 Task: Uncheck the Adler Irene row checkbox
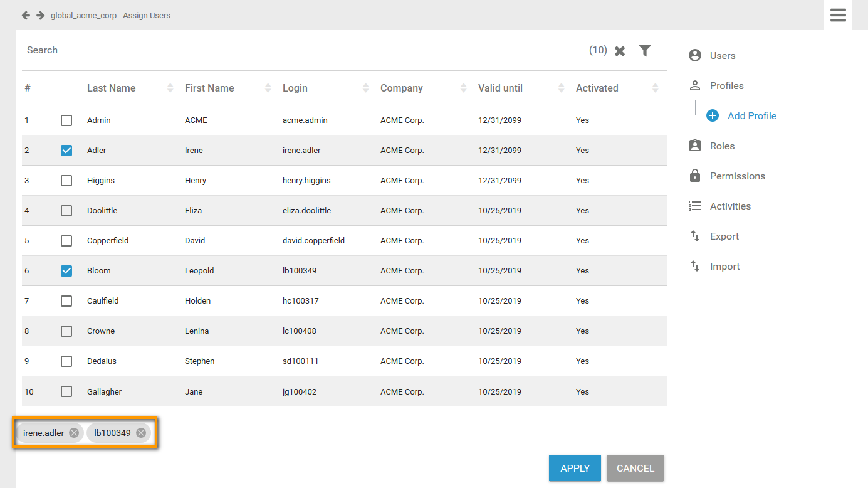[66, 151]
